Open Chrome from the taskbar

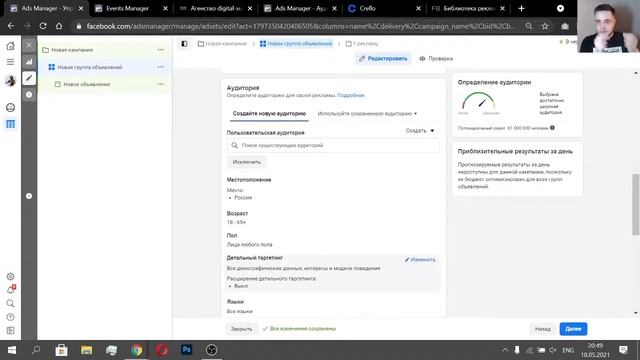137,350
